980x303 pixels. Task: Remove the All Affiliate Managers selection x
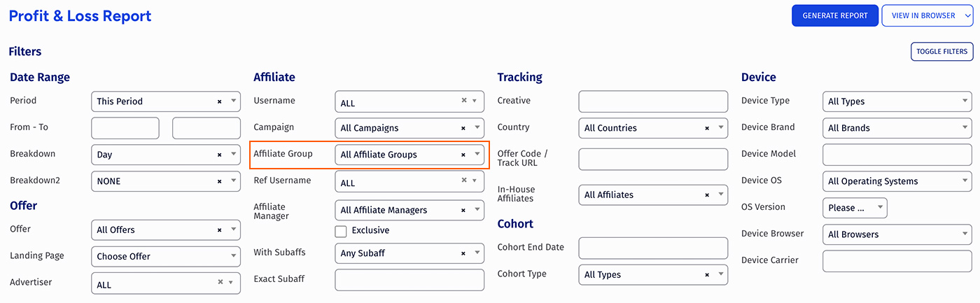(463, 210)
